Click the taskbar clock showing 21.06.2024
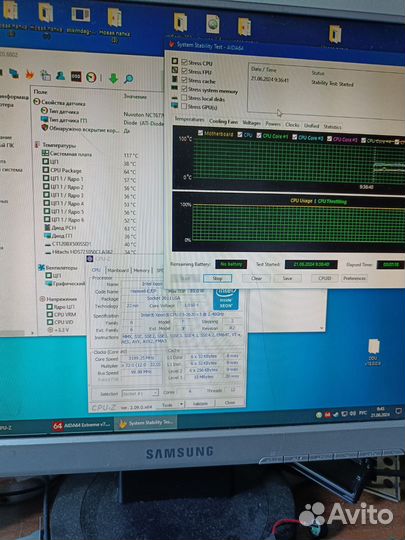Screen dimensions: 405x540 pyautogui.click(x=380, y=412)
